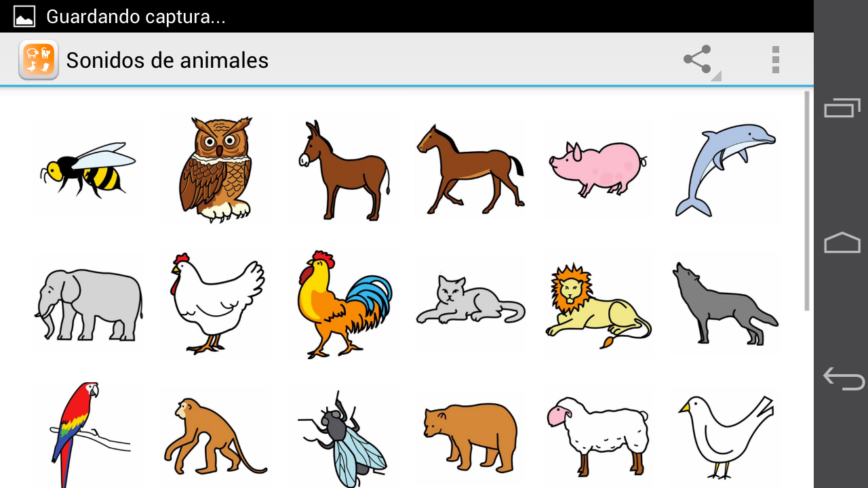Viewport: 868px width, 488px height.
Task: Tap the blue dolphin image
Action: tap(726, 169)
